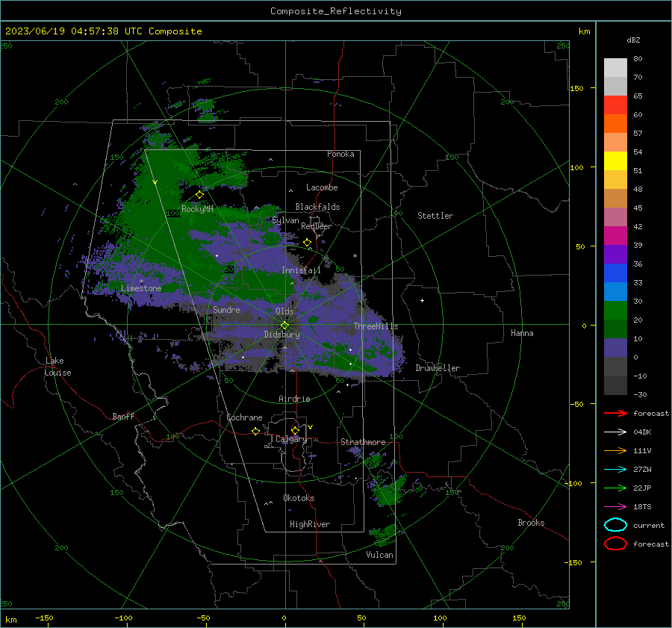Click the Banff label
This screenshot has width=672, height=628.
[x=123, y=416]
